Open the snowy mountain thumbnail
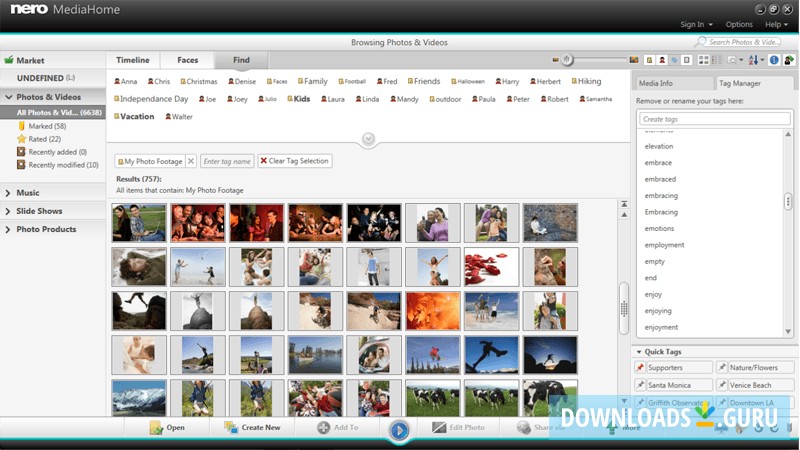Viewport: 800px width, 450px height. pos(139,398)
